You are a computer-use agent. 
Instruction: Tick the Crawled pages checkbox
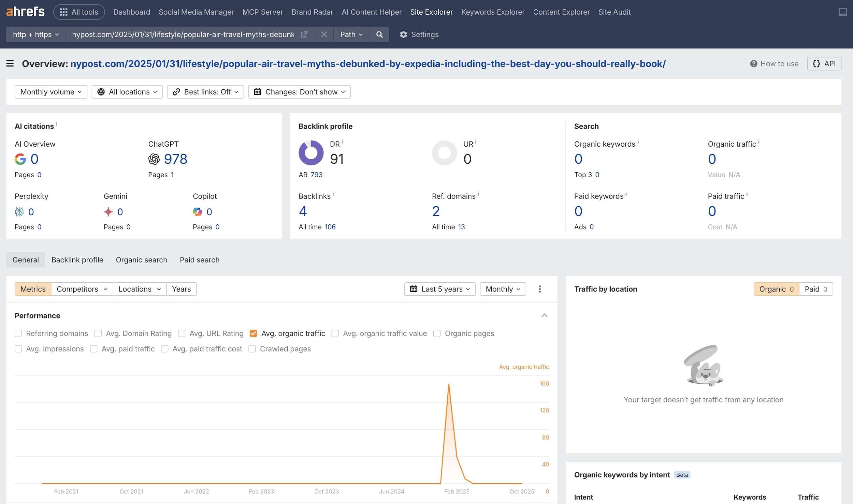(252, 349)
